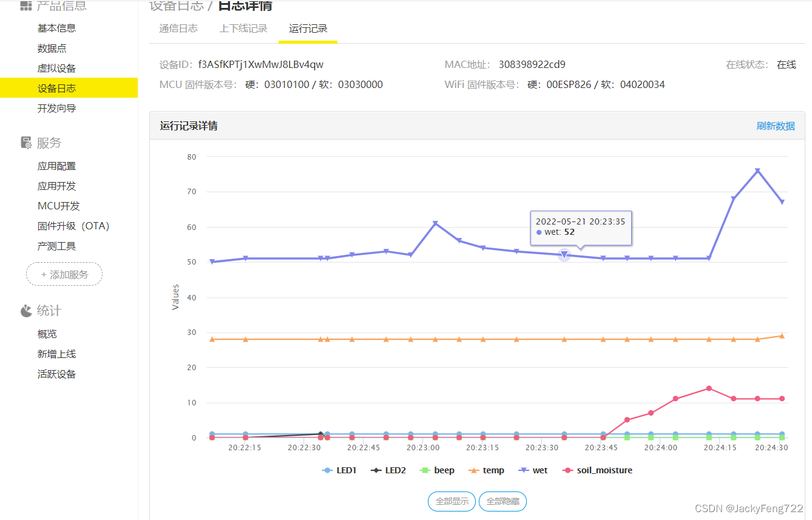Viewport: 812px width, 520px height.
Task: Click the + 添加服务 button
Action: coord(64,274)
